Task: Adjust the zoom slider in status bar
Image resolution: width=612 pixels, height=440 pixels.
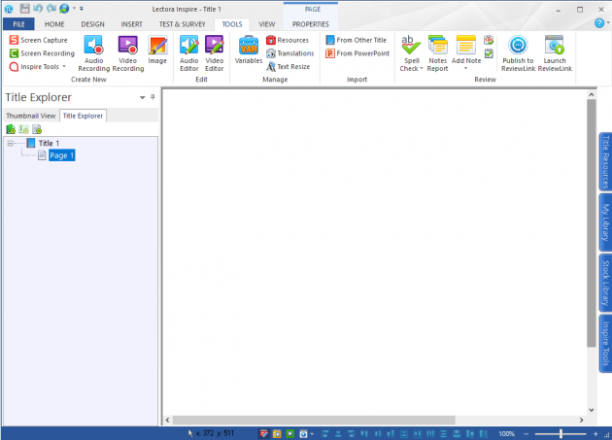Action: point(560,433)
